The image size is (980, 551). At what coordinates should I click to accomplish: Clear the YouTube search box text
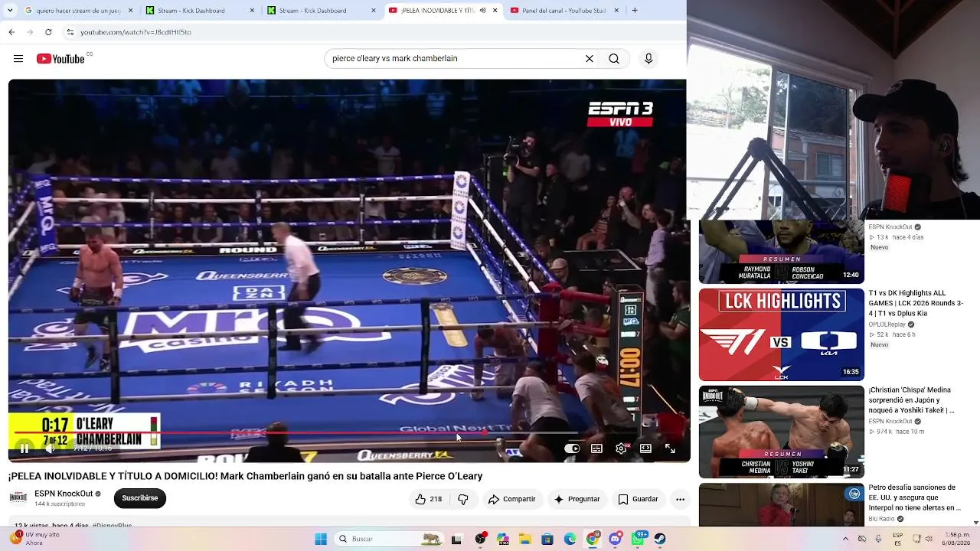point(590,59)
